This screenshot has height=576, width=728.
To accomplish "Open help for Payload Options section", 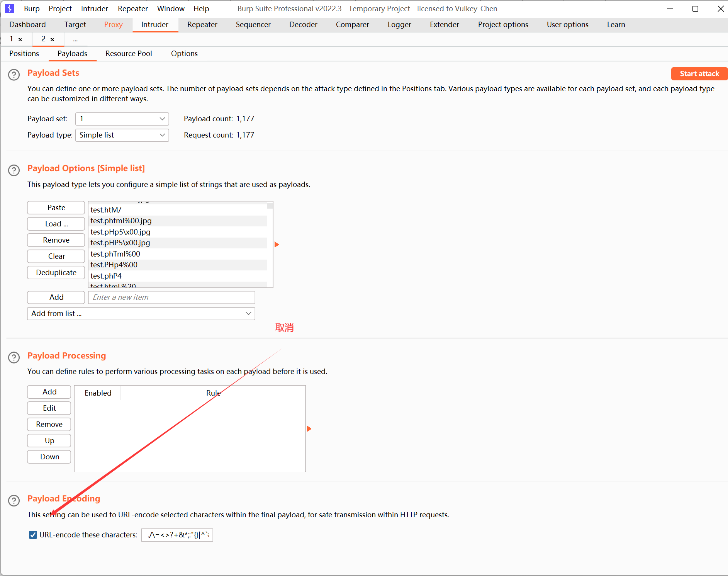I will (x=14, y=170).
